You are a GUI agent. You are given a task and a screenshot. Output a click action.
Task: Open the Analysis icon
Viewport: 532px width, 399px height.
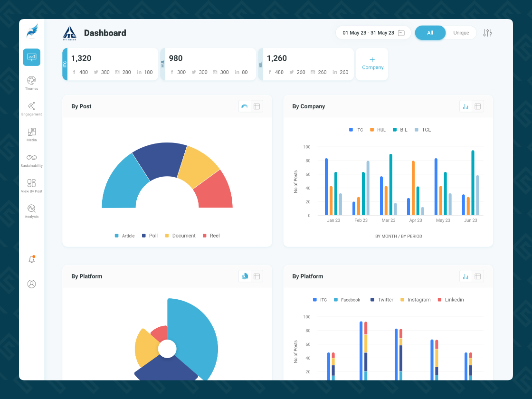click(31, 209)
